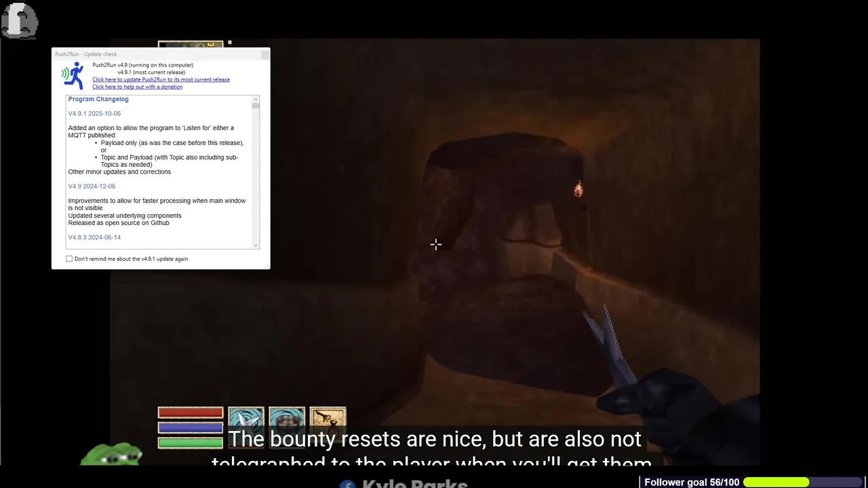Viewport: 868px width, 488px height.
Task: Open the link to update Push2Run
Action: pos(161,79)
